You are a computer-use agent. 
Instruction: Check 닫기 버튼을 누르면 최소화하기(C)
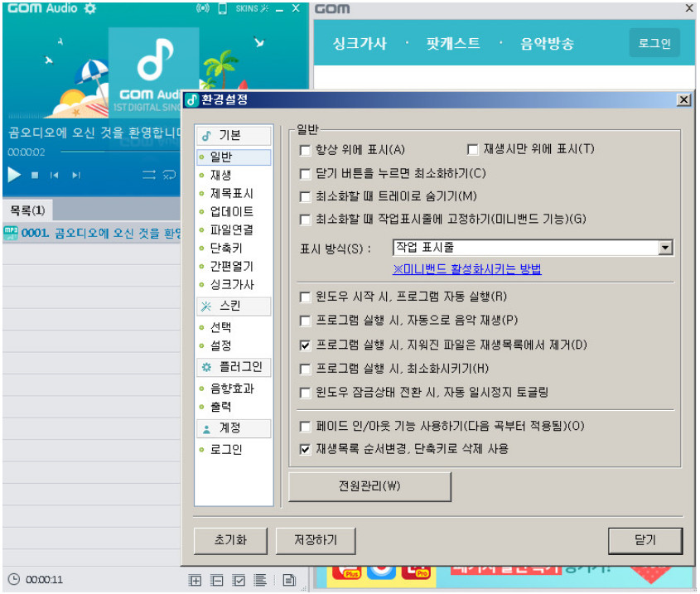pyautogui.click(x=306, y=173)
